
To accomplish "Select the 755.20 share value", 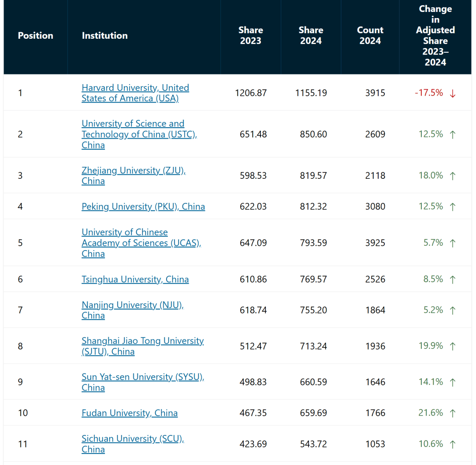I will 313,310.
